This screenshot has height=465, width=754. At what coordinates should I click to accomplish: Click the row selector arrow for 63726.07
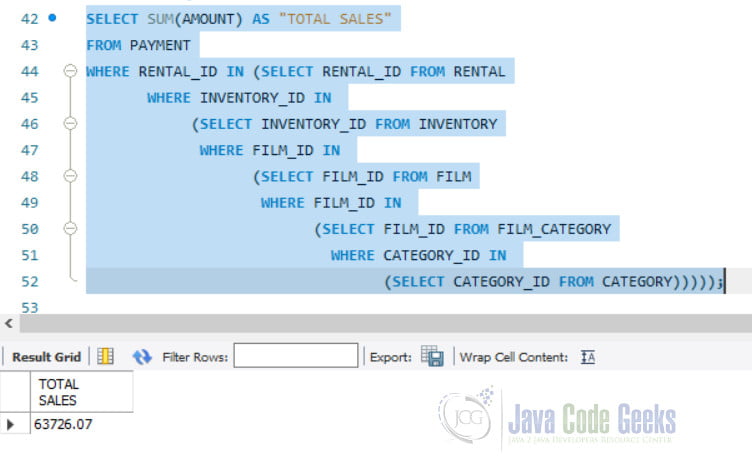click(x=11, y=424)
